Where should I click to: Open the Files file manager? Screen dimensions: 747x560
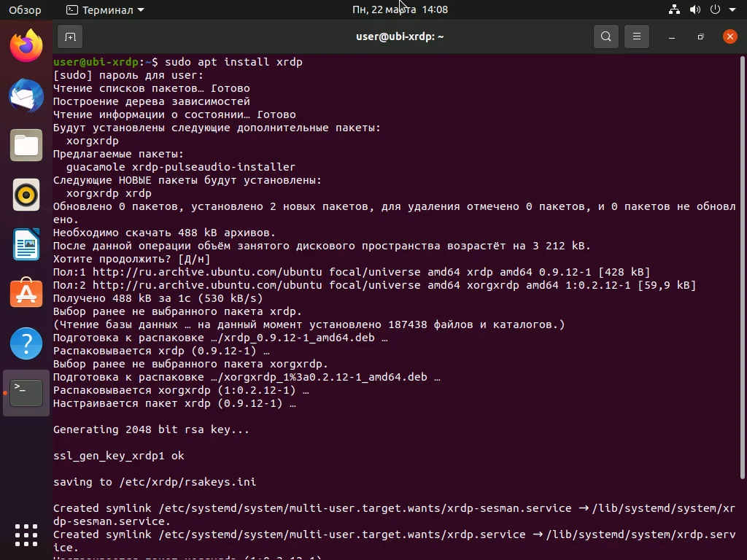26,145
